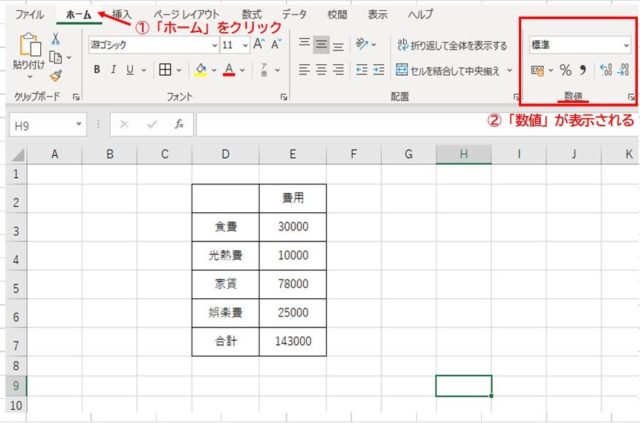
Task: Open merge and center options arrow
Action: 509,70
